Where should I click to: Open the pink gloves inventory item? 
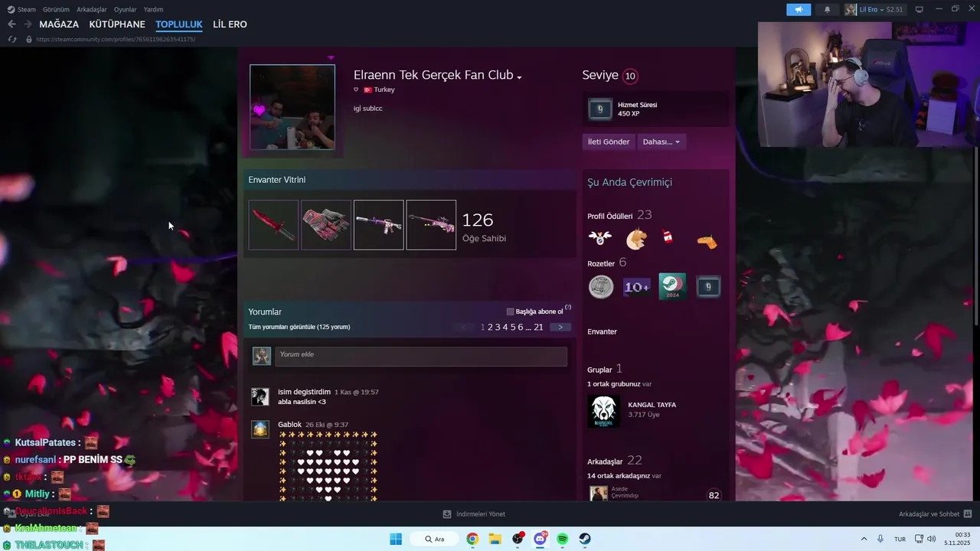[326, 225]
